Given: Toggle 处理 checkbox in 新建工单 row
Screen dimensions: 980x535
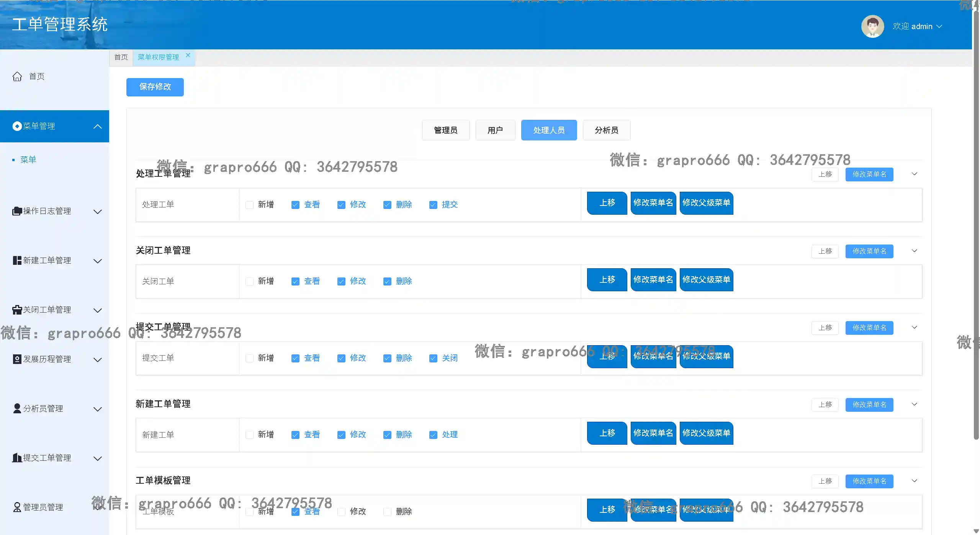Looking at the screenshot, I should pyautogui.click(x=433, y=435).
